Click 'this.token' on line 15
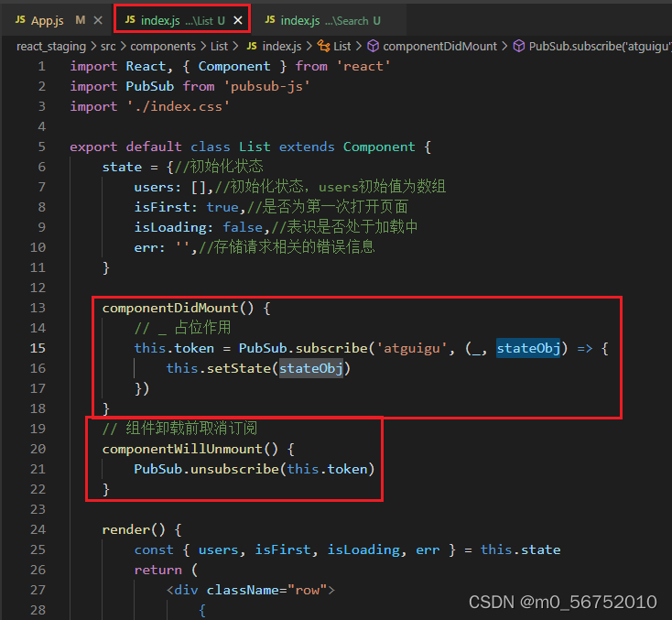The width and height of the screenshot is (672, 620). [x=174, y=348]
